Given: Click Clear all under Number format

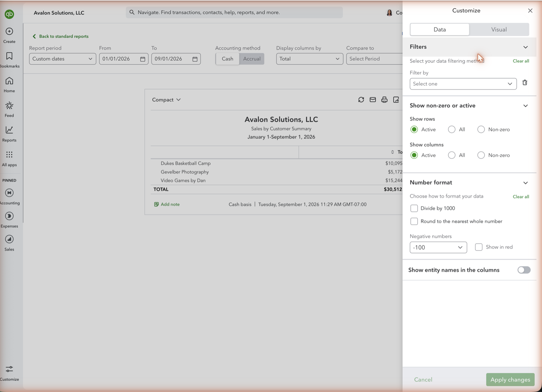Looking at the screenshot, I should [521, 197].
